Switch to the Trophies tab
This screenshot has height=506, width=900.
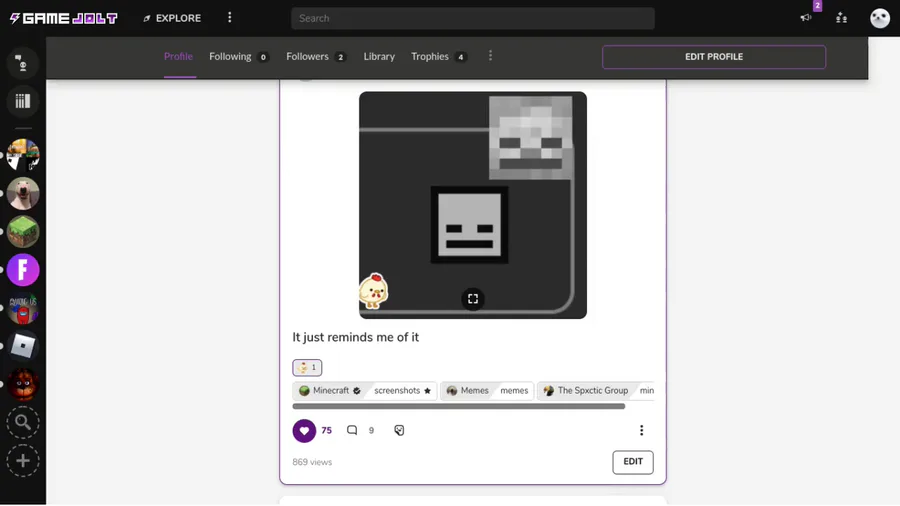point(439,57)
